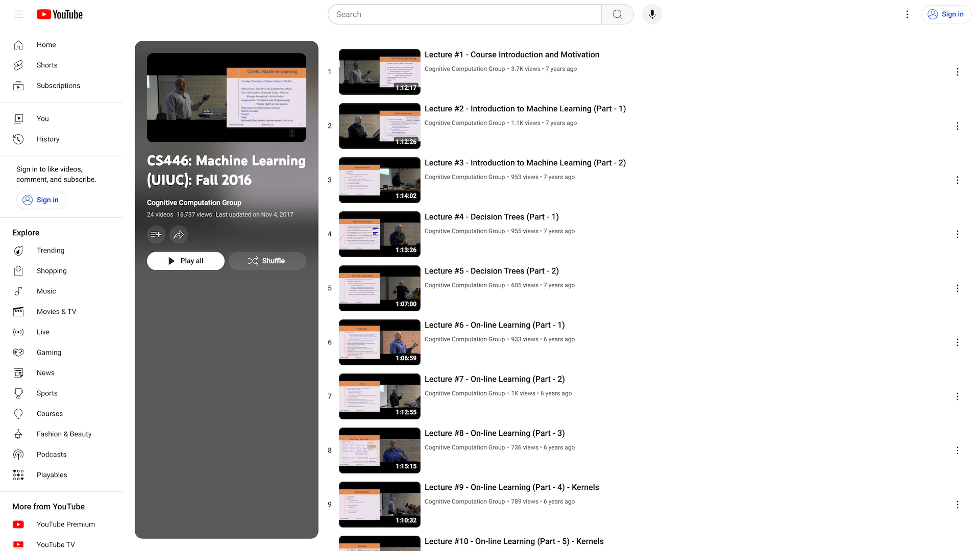Image resolution: width=980 pixels, height=551 pixels.
Task: Open watch History
Action: click(61, 139)
